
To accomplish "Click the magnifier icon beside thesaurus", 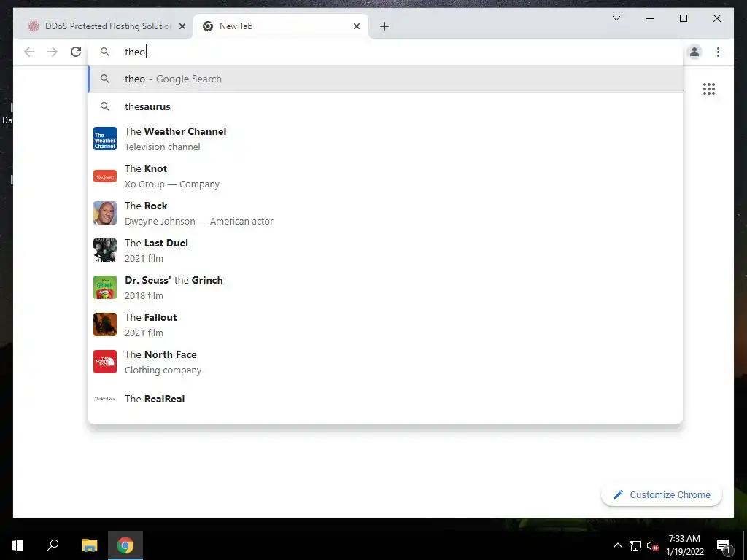I will pos(105,106).
